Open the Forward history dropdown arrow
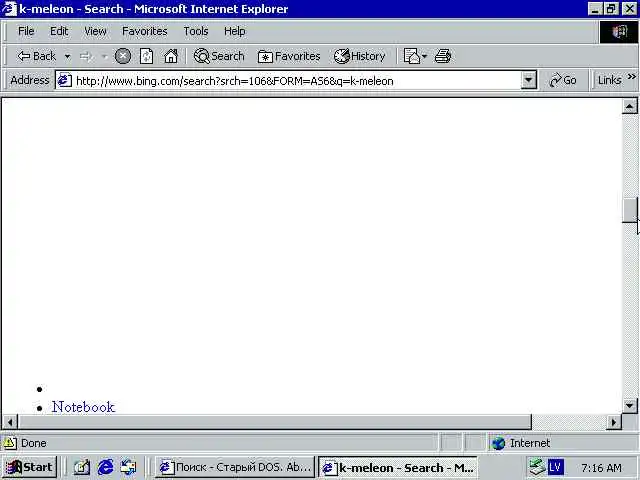This screenshot has height=480, width=640. [x=104, y=56]
